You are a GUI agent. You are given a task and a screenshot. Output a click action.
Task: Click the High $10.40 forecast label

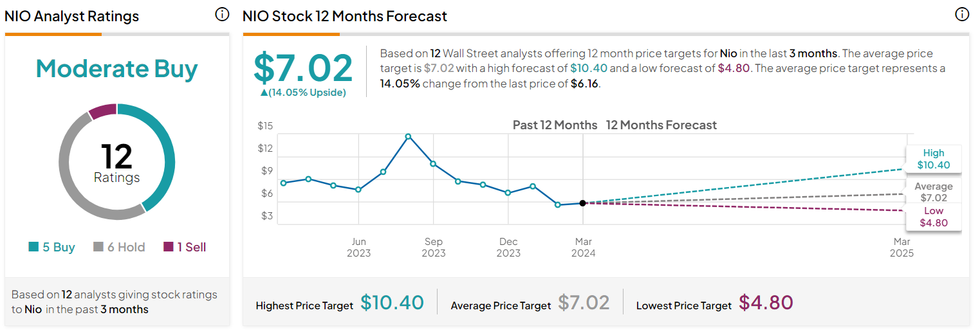[x=934, y=159]
